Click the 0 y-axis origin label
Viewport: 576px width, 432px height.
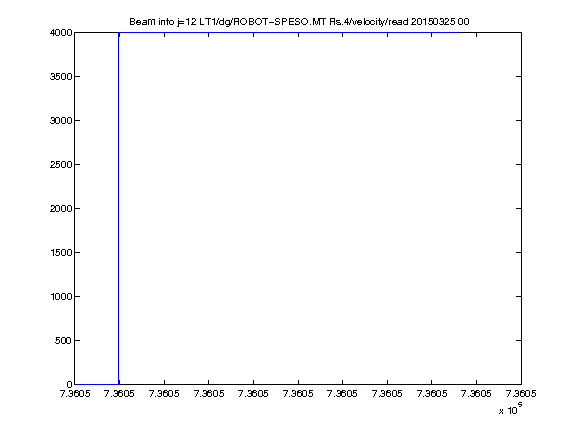(x=70, y=385)
